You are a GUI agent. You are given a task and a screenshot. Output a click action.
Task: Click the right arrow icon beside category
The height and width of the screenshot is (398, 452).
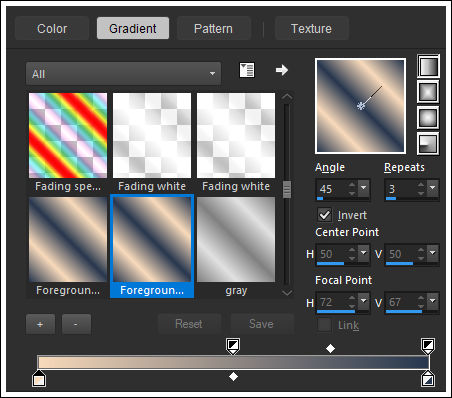[282, 70]
